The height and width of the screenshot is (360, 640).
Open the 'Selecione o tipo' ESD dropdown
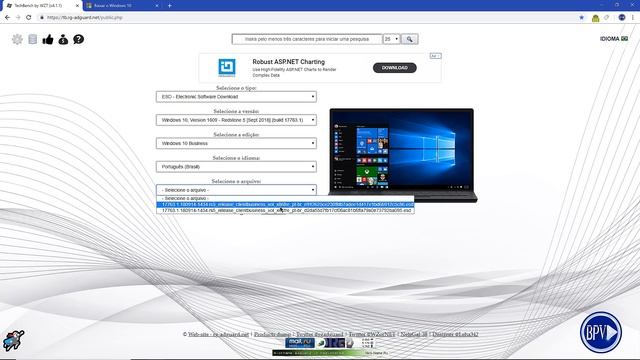[236, 97]
